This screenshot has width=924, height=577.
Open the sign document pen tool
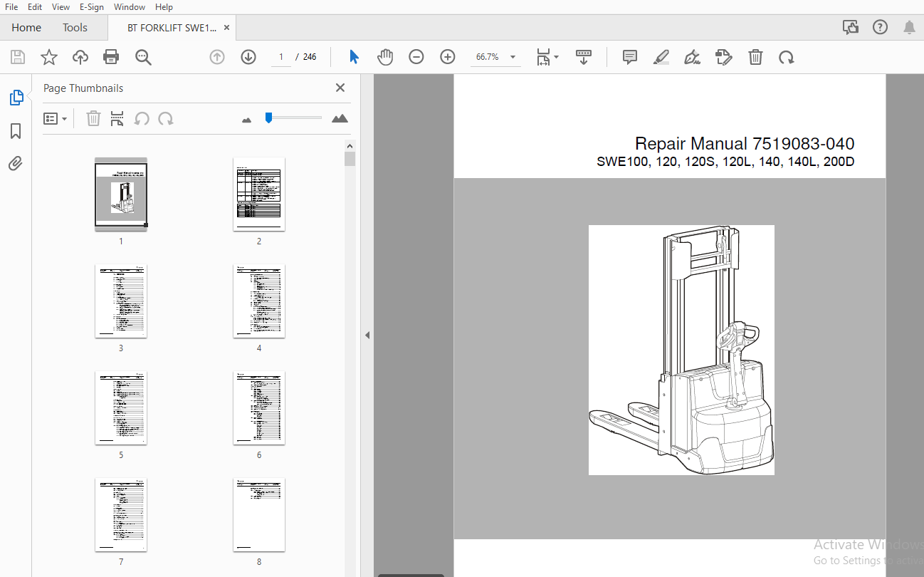(692, 57)
